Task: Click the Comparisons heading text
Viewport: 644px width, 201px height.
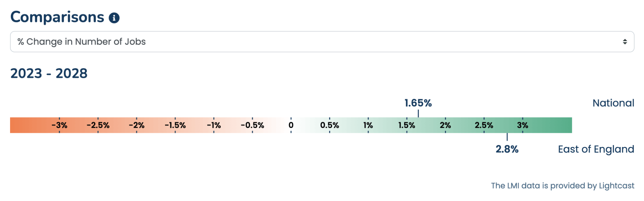Action: tap(57, 17)
